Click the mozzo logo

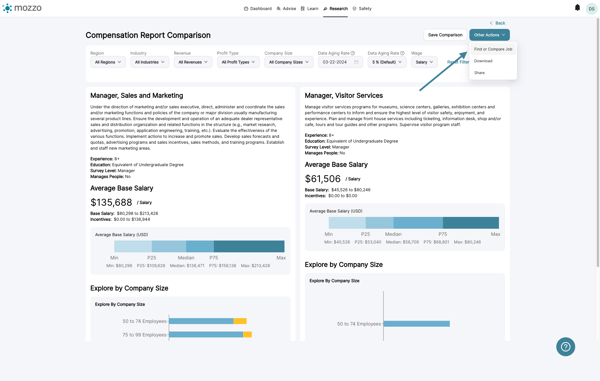[x=22, y=8]
